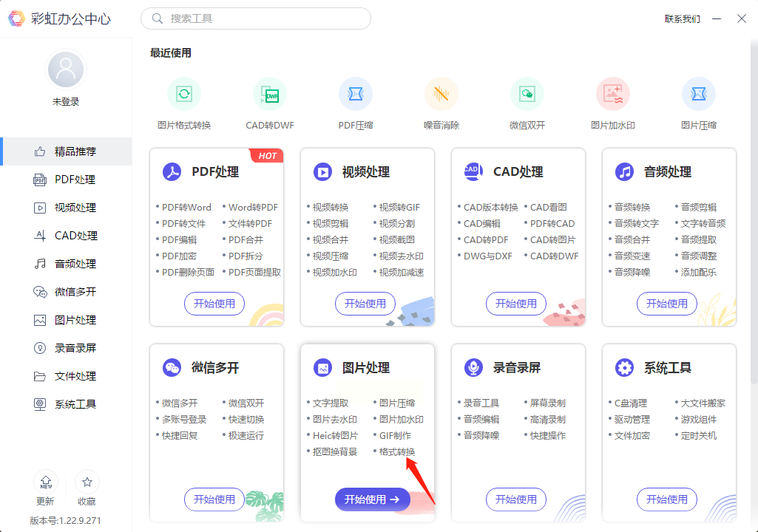
Task: Open 音频处理 in the sidebar
Action: [x=66, y=264]
